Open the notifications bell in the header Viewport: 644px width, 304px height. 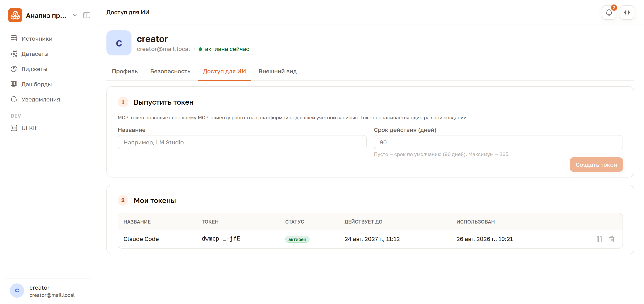(x=609, y=13)
